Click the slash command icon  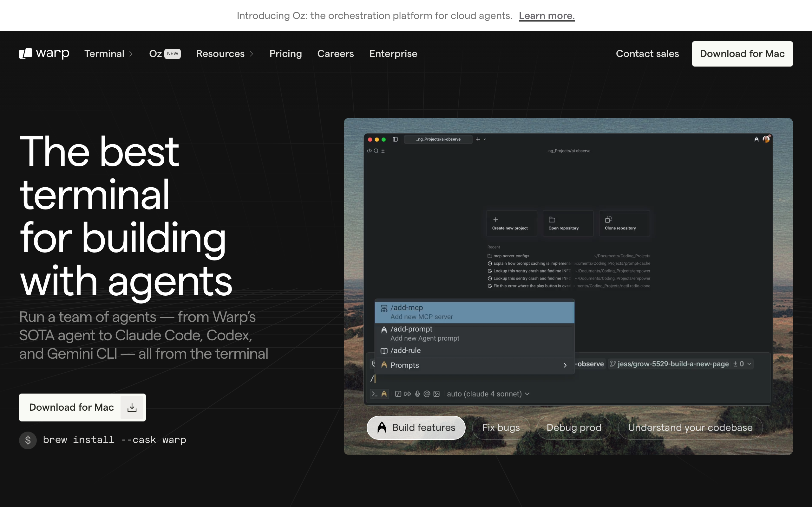(x=398, y=394)
